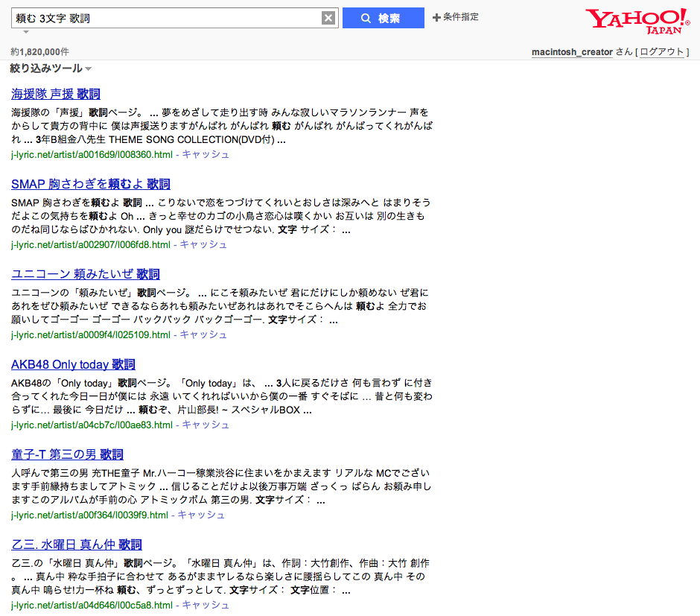Open the 童子-T 第三の男 歌詞 result
This screenshot has width=700, height=616.
click(x=67, y=455)
